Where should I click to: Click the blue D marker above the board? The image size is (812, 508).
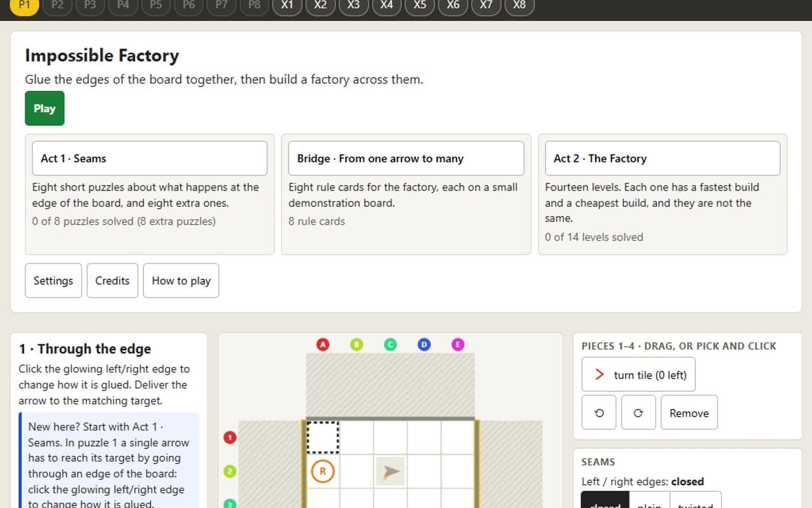coord(424,345)
